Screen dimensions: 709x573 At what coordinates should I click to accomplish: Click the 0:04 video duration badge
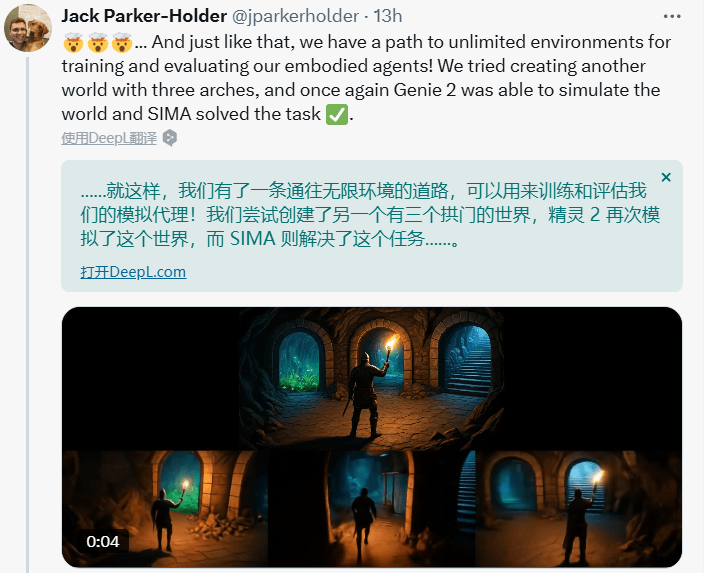point(103,541)
